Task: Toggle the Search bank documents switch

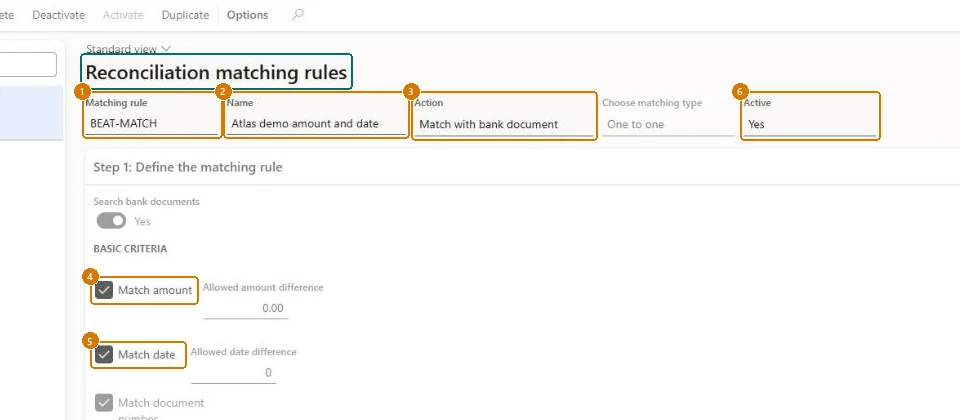Action: click(x=111, y=221)
